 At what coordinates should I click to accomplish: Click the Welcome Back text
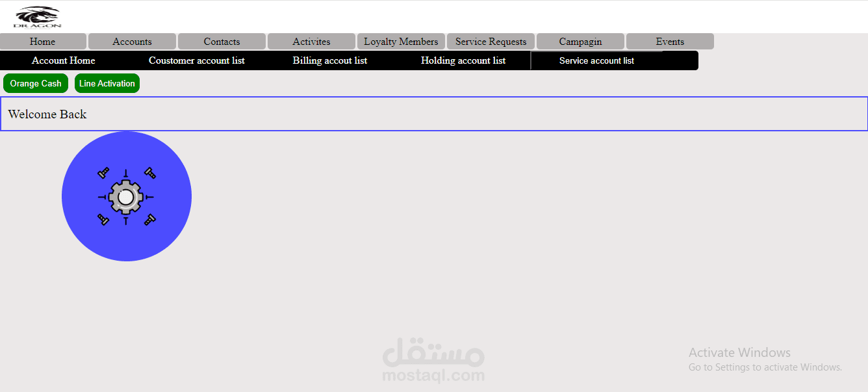[47, 114]
